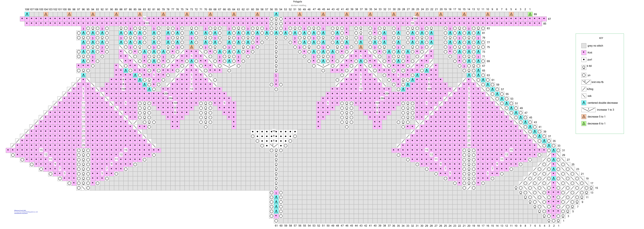Click the green decrease symbol in column 1 top row
This screenshot has width=644, height=229.
click(530, 14)
